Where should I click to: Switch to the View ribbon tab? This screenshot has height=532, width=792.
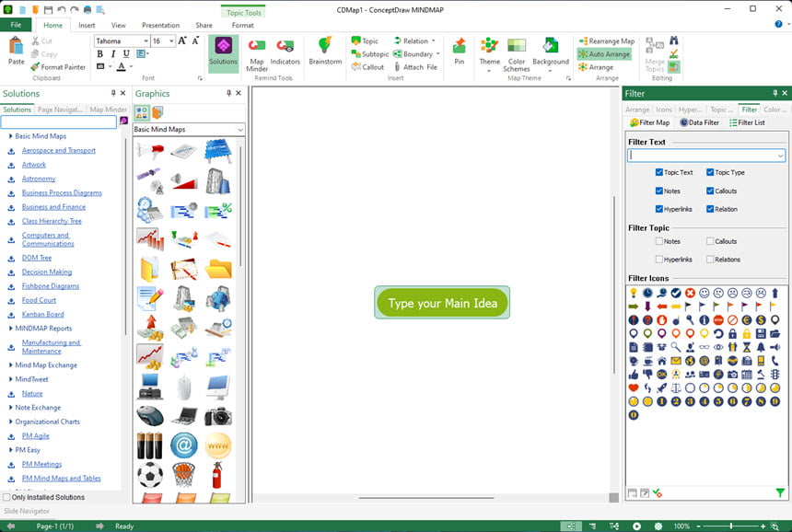tap(118, 25)
